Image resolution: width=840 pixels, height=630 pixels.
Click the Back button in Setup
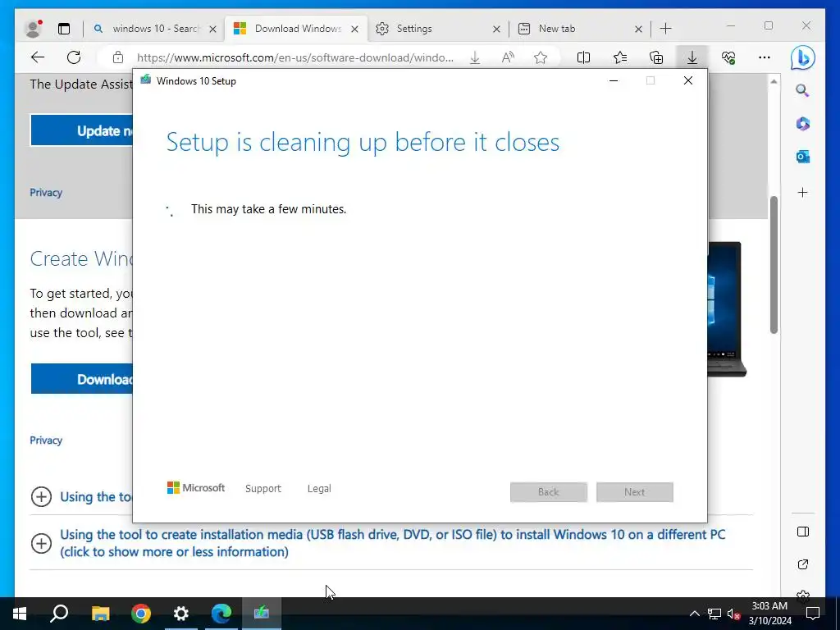click(x=549, y=492)
